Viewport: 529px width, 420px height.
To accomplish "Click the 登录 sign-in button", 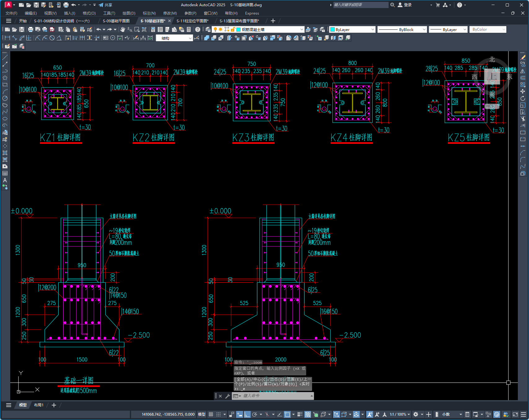I will coord(405,5).
